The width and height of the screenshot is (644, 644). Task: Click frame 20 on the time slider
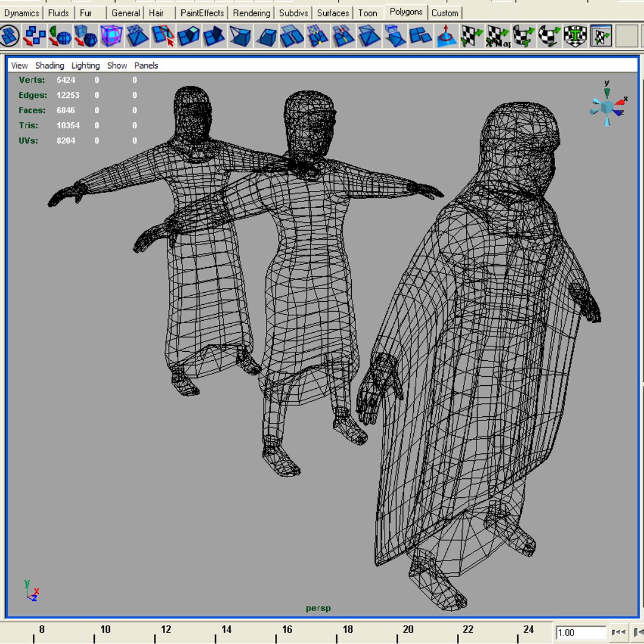[408, 629]
